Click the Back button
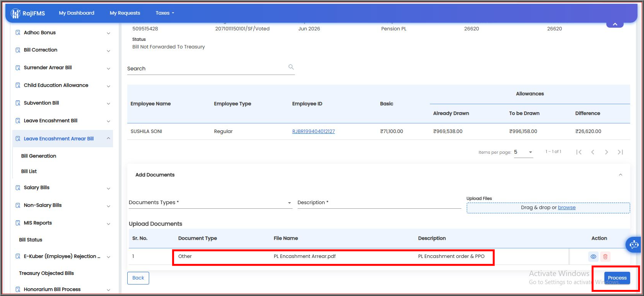The width and height of the screenshot is (644, 296). 138,278
